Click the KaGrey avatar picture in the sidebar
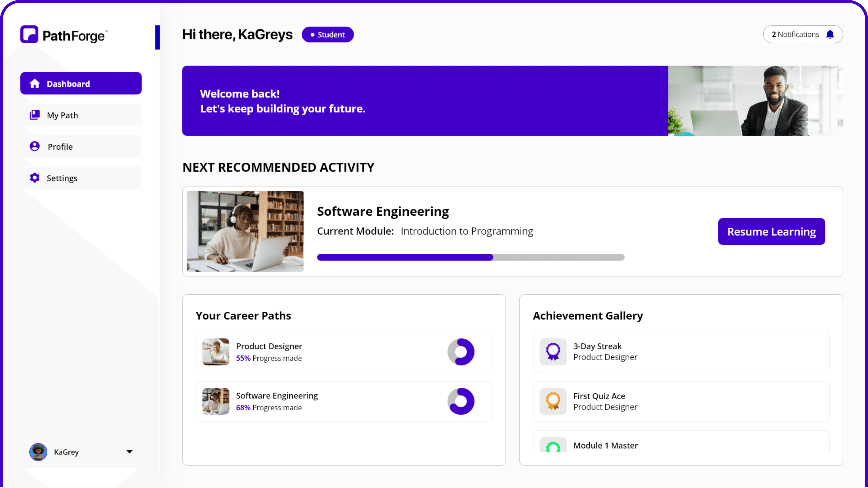Viewport: 868px width, 488px height. pyautogui.click(x=38, y=452)
